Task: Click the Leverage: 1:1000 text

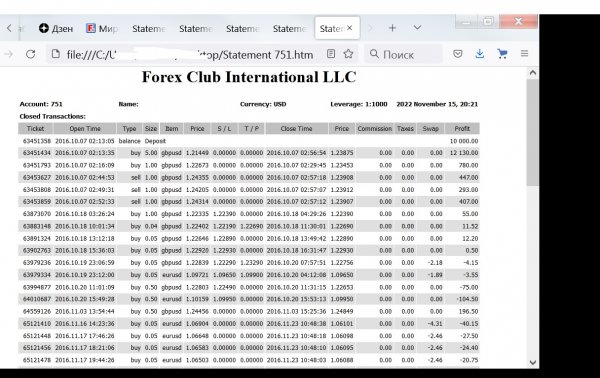Action: click(x=359, y=104)
